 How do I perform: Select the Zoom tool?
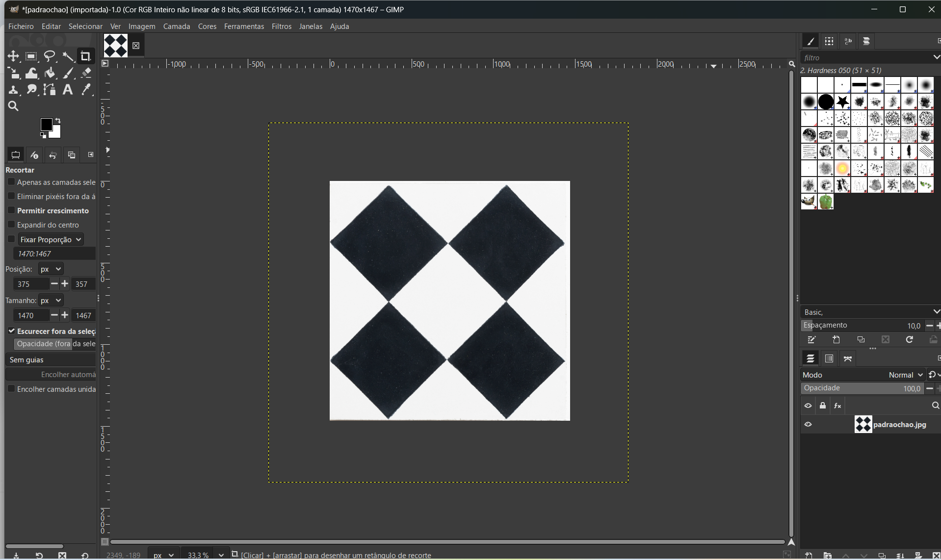pos(13,106)
